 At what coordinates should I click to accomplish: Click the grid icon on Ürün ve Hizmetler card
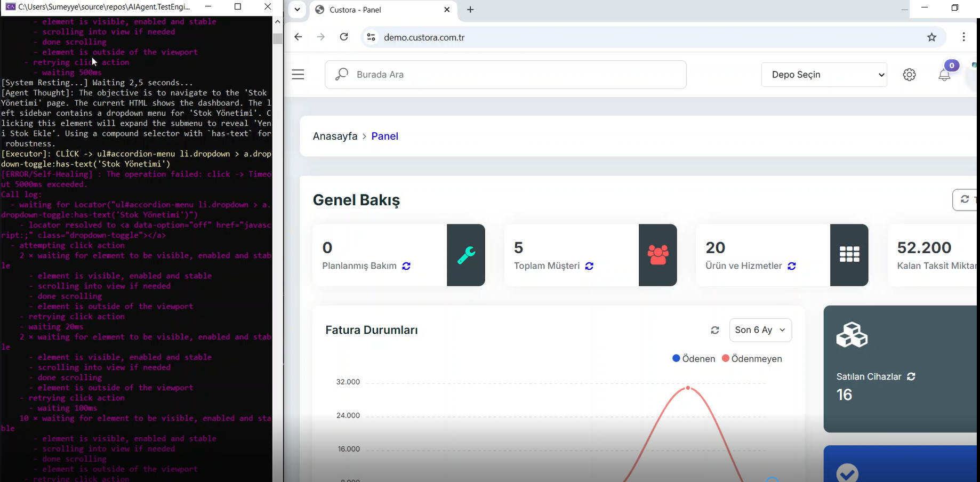click(849, 255)
